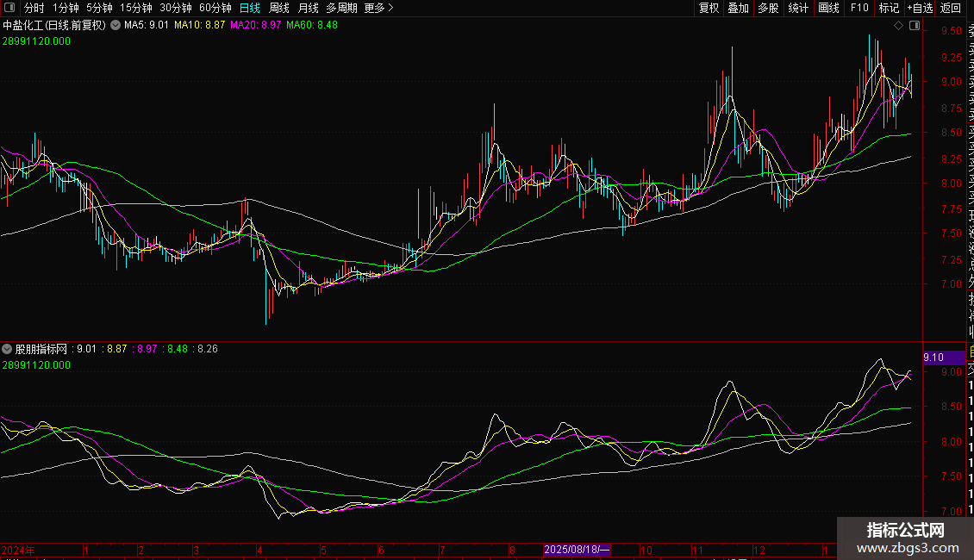The width and height of the screenshot is (974, 560).
Task: Toggle the side panel icon near the price axis
Action: coord(914,26)
